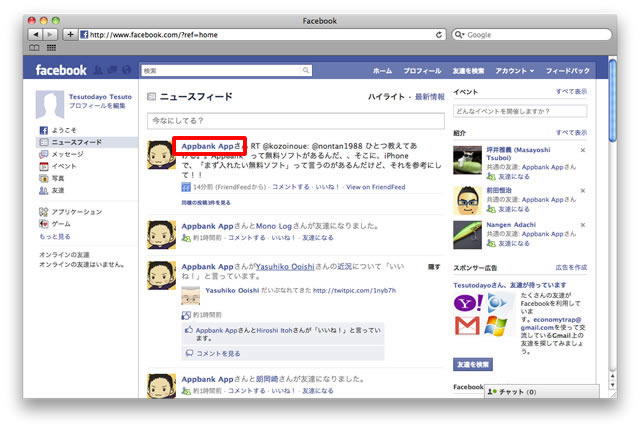Click すべて表示 beside 紹介

(571, 133)
